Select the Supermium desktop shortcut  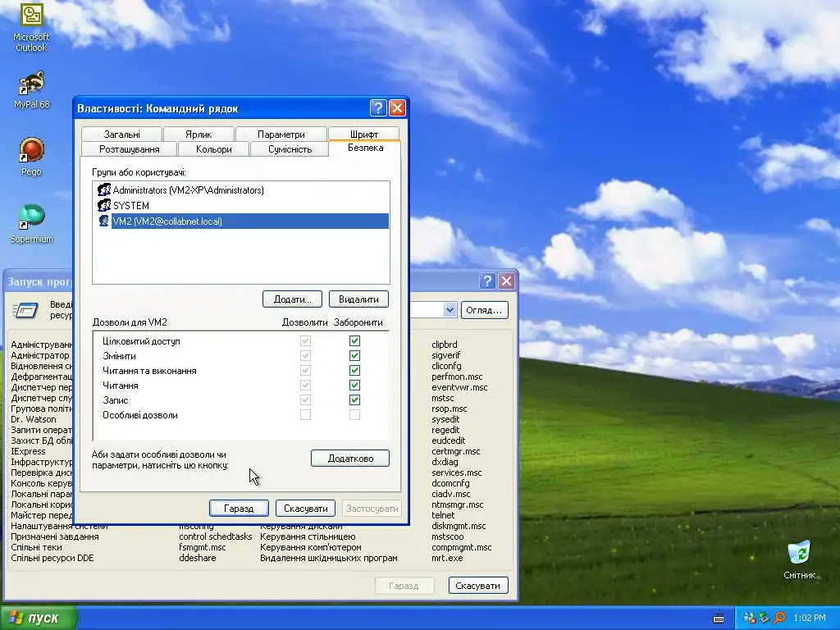pyautogui.click(x=31, y=224)
